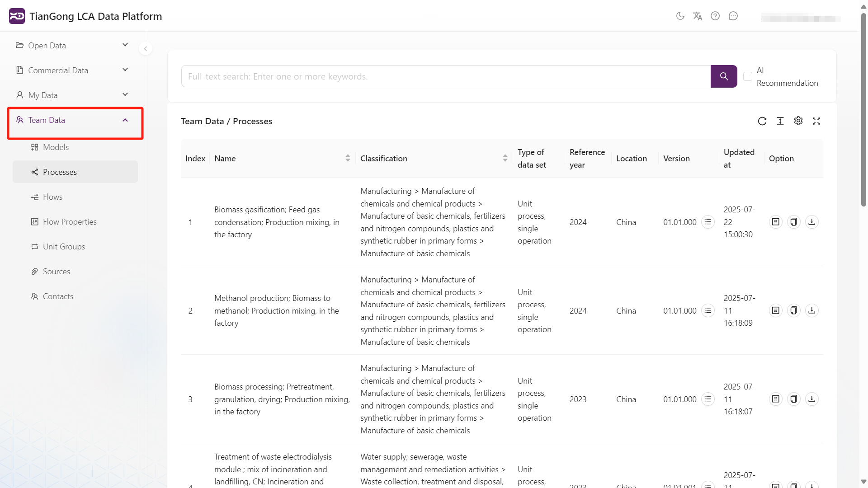Select the Sources sidebar entry

pyautogui.click(x=56, y=271)
